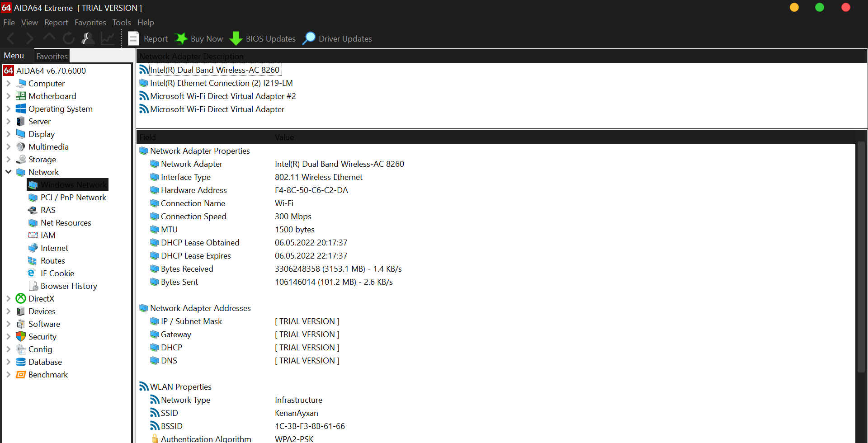Open the Net Resources tree item
The image size is (868, 443).
click(x=66, y=222)
